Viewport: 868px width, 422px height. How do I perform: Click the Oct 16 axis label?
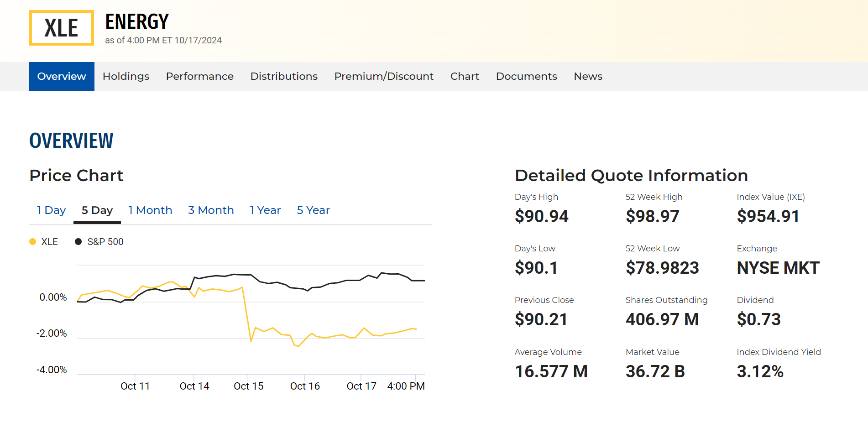[305, 386]
